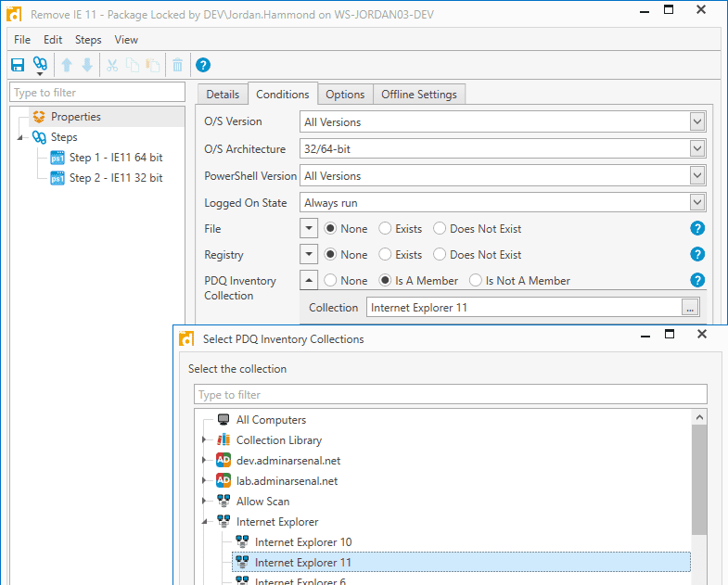Click the Allow Scan collection icon
The height and width of the screenshot is (585, 728).
click(224, 501)
